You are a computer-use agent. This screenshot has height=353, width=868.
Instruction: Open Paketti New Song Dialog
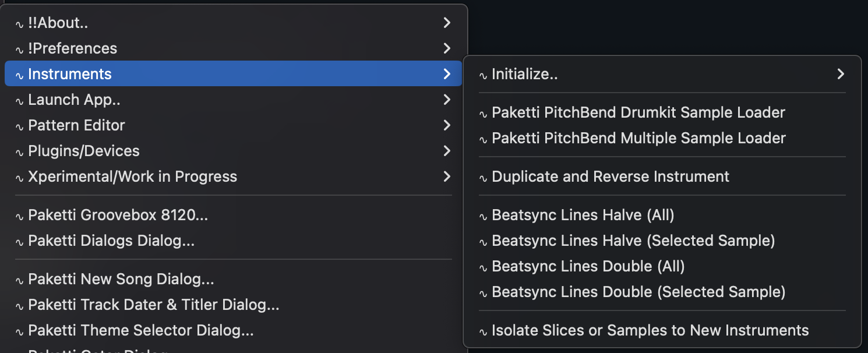[121, 279]
